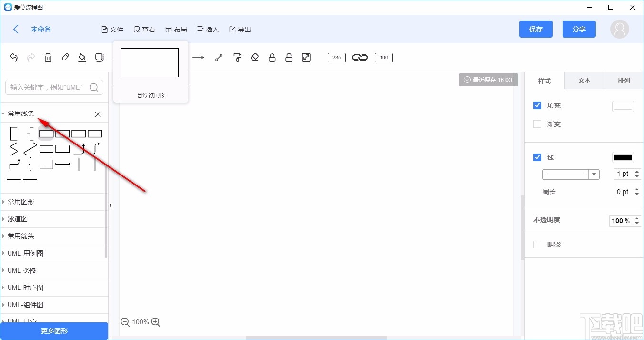Click the shape search input field
This screenshot has width=644, height=340.
coord(48,87)
